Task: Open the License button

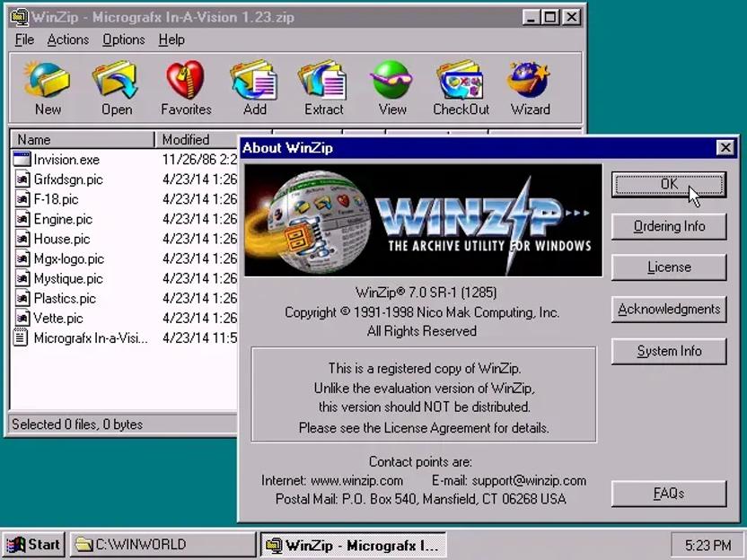Action: click(669, 267)
